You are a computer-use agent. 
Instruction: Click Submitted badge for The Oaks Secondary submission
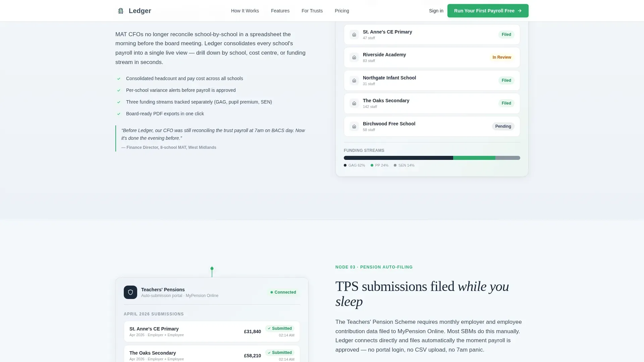[x=280, y=353]
